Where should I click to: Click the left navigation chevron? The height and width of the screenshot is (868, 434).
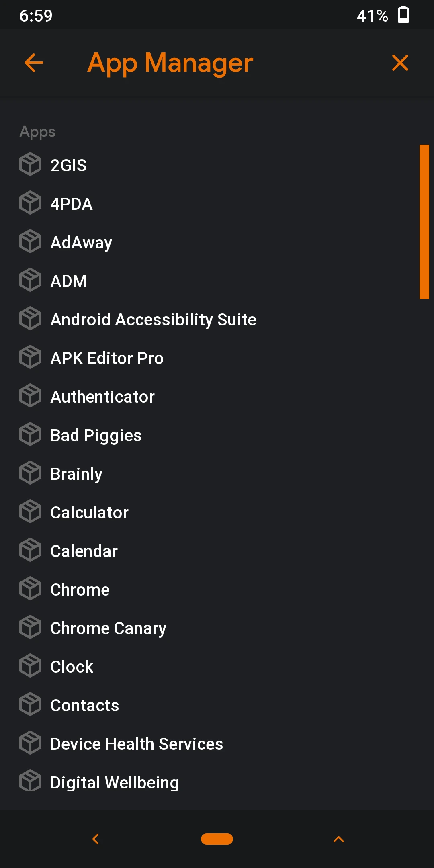(95, 839)
